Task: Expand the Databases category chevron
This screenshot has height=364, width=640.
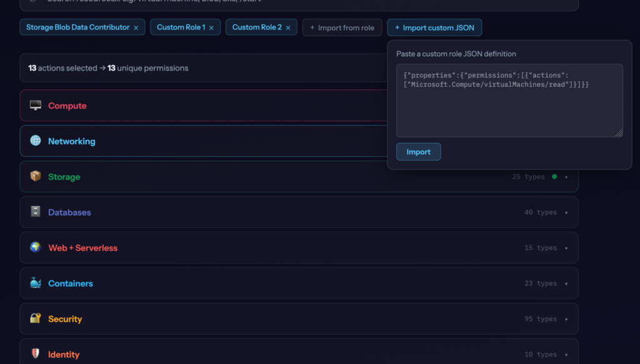Action: pyautogui.click(x=566, y=213)
